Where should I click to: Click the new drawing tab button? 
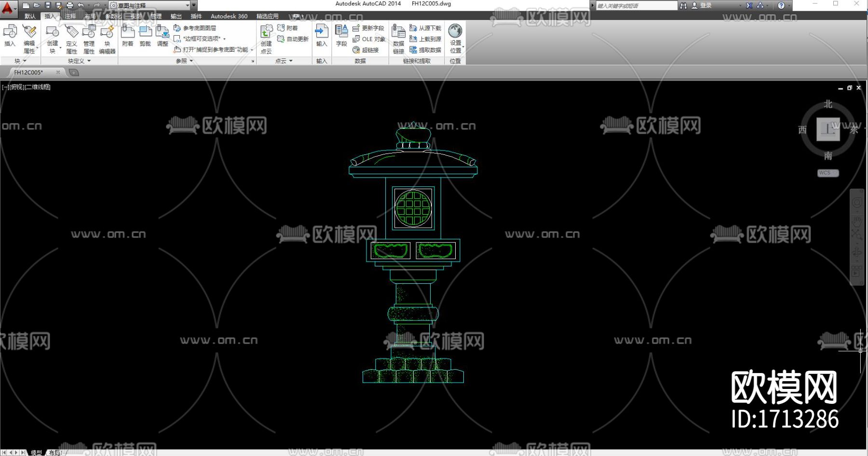74,72
